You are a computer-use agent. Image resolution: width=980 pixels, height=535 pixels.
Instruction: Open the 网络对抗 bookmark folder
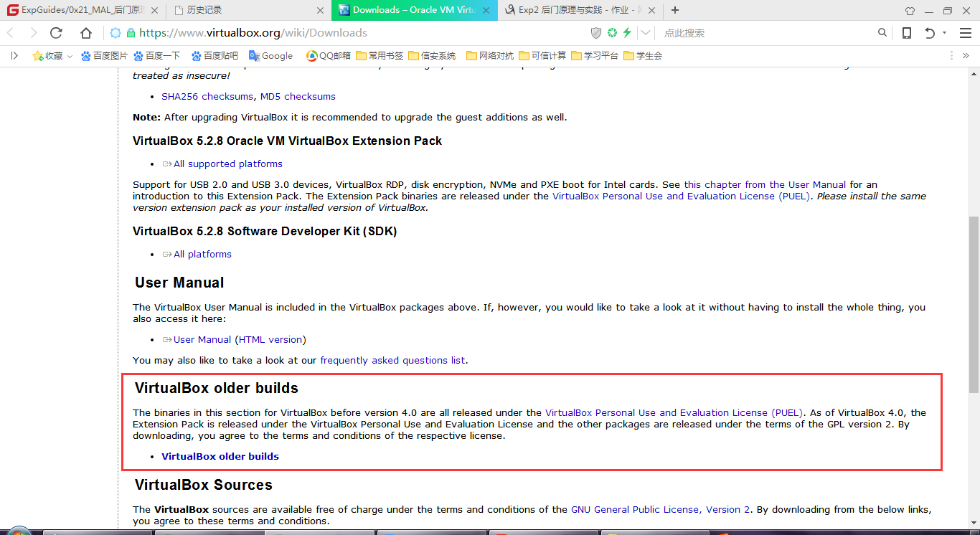tap(490, 55)
